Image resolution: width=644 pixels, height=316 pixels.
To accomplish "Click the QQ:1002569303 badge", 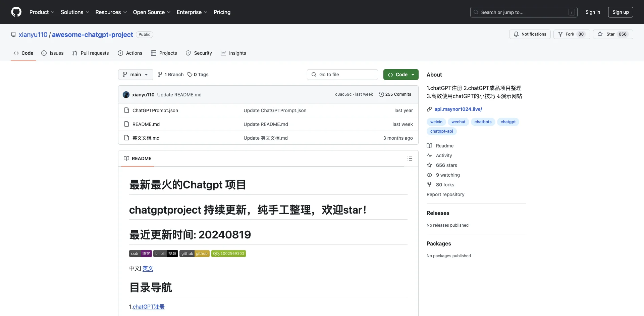I will click(x=228, y=254).
